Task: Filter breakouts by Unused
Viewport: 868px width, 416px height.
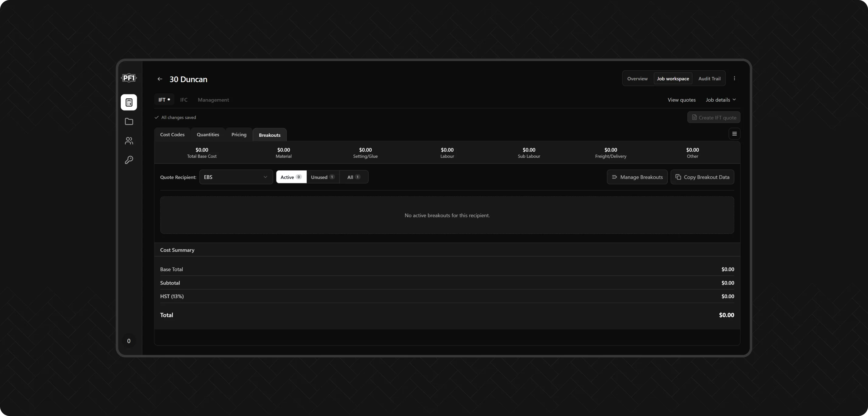Action: tap(323, 177)
